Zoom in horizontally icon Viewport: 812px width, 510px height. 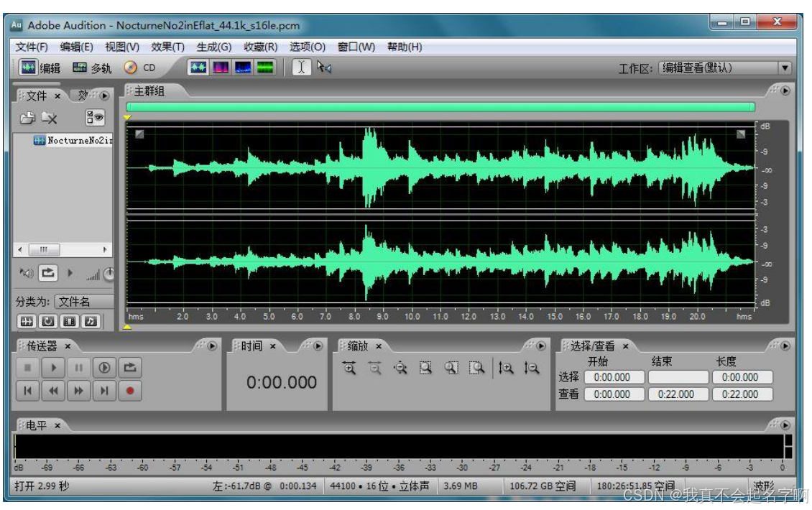coord(349,368)
